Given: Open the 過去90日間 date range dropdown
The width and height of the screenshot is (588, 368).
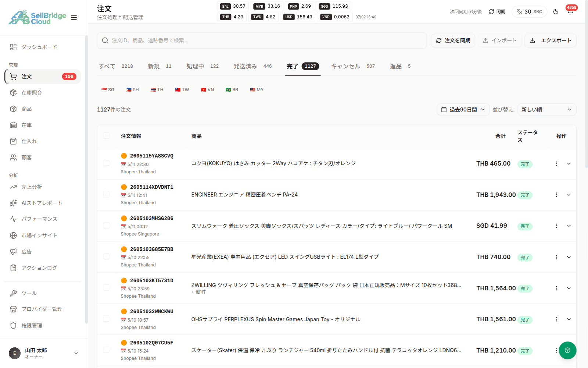Looking at the screenshot, I should 463,110.
